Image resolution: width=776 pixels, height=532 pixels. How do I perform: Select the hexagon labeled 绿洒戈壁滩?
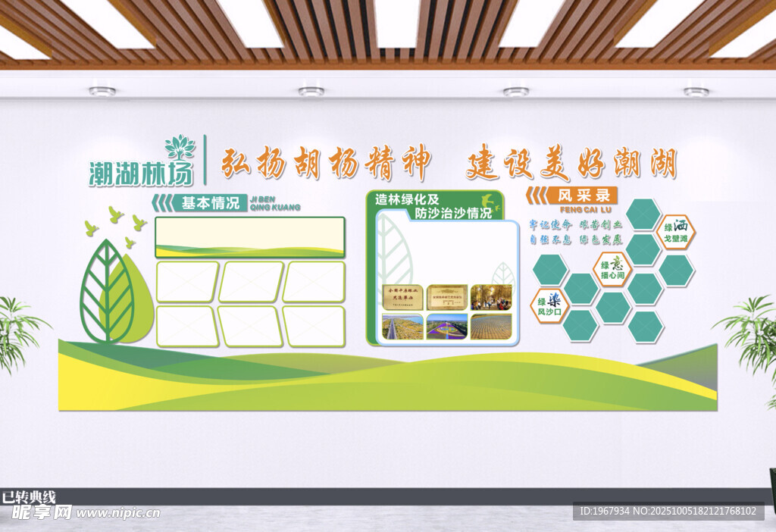[675, 232]
